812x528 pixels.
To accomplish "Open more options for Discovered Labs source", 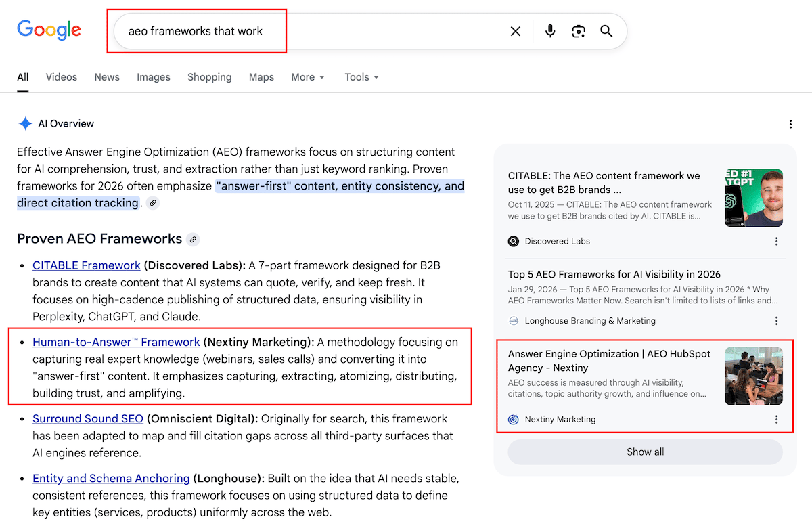I will tap(776, 241).
